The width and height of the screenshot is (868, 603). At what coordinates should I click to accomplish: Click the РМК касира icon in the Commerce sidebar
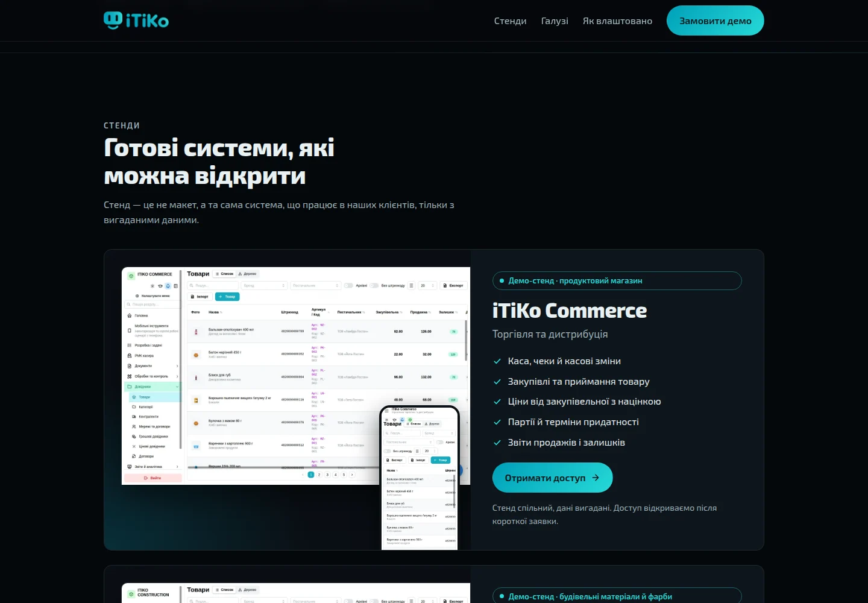[130, 356]
